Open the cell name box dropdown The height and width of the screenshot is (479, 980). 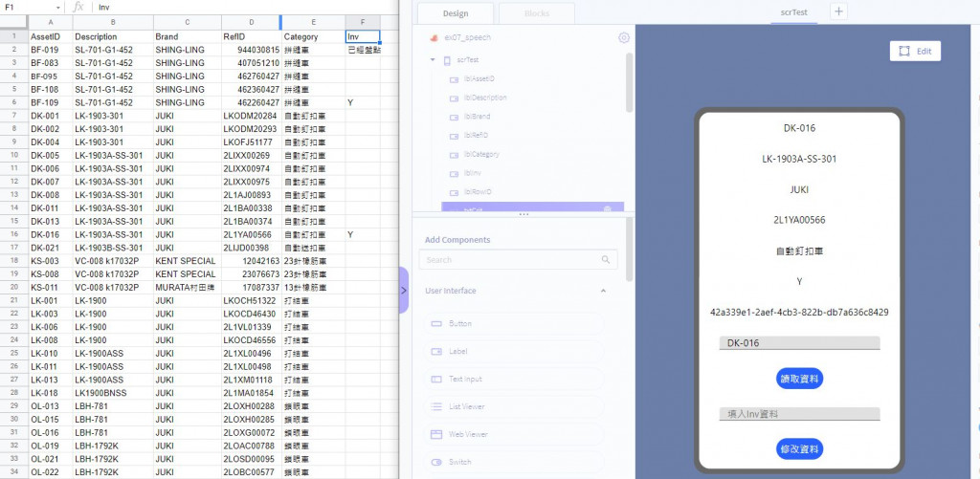pos(58,8)
